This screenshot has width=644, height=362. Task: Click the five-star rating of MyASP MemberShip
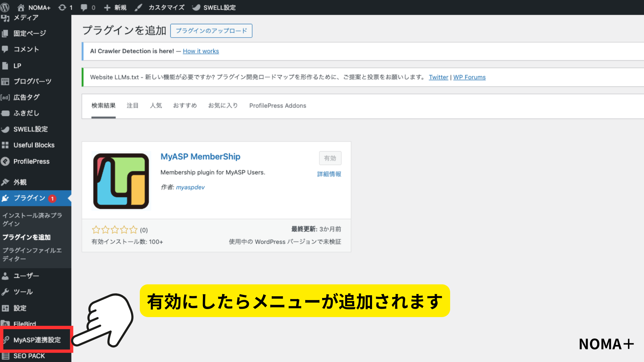(115, 230)
